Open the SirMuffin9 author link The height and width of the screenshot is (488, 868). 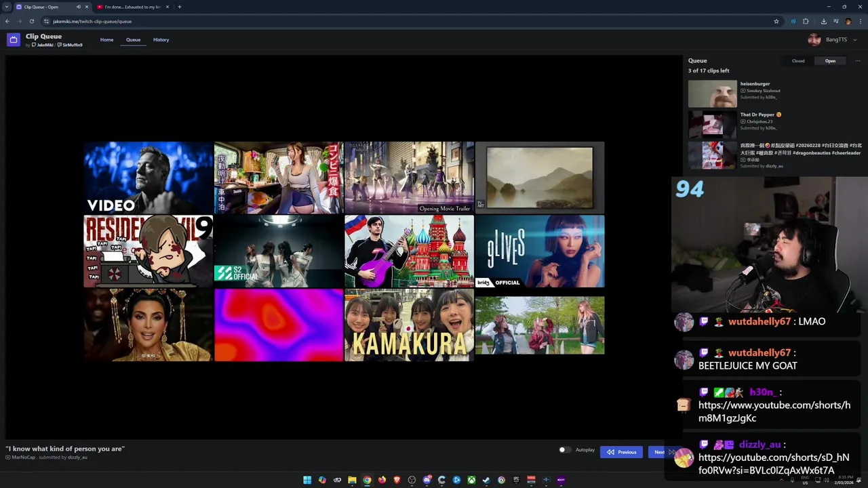[70, 45]
